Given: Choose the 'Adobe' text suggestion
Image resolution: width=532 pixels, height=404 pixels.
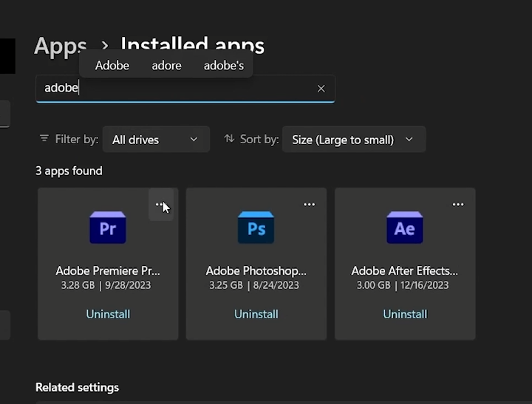Looking at the screenshot, I should 112,66.
